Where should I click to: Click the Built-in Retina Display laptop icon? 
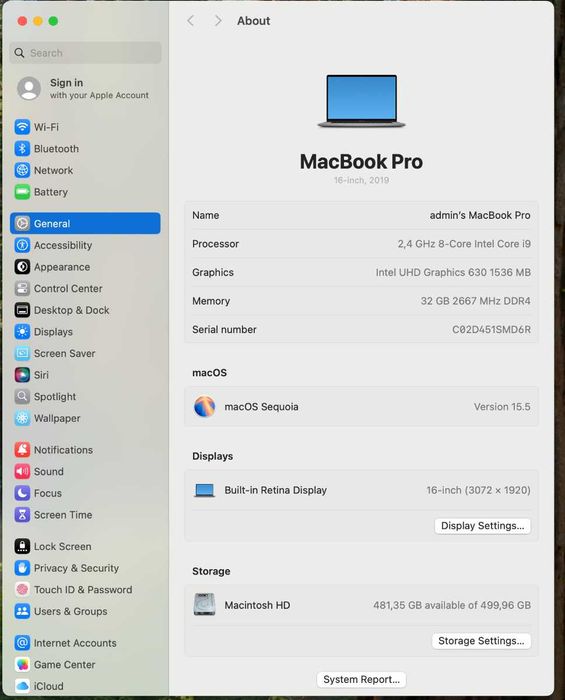pyautogui.click(x=204, y=490)
